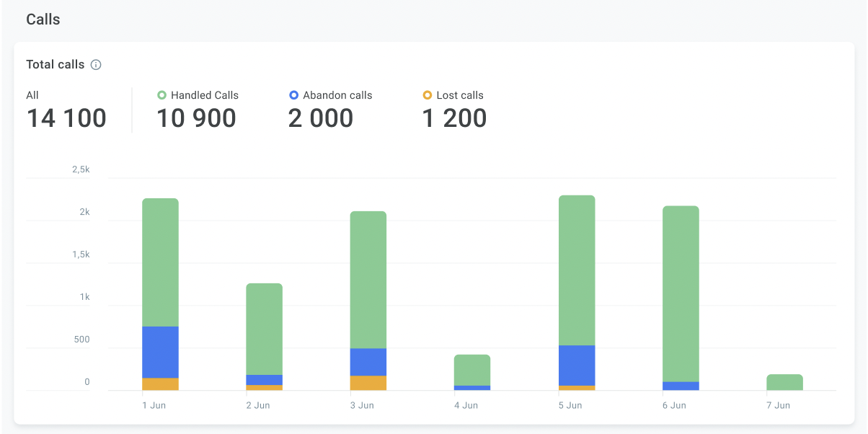Toggle the Handled Calls legend marker
Screen dimensions: 868x434
click(x=161, y=95)
